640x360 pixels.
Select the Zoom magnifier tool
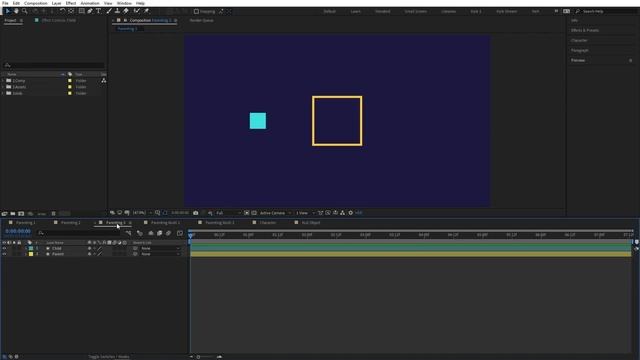[x=24, y=11]
